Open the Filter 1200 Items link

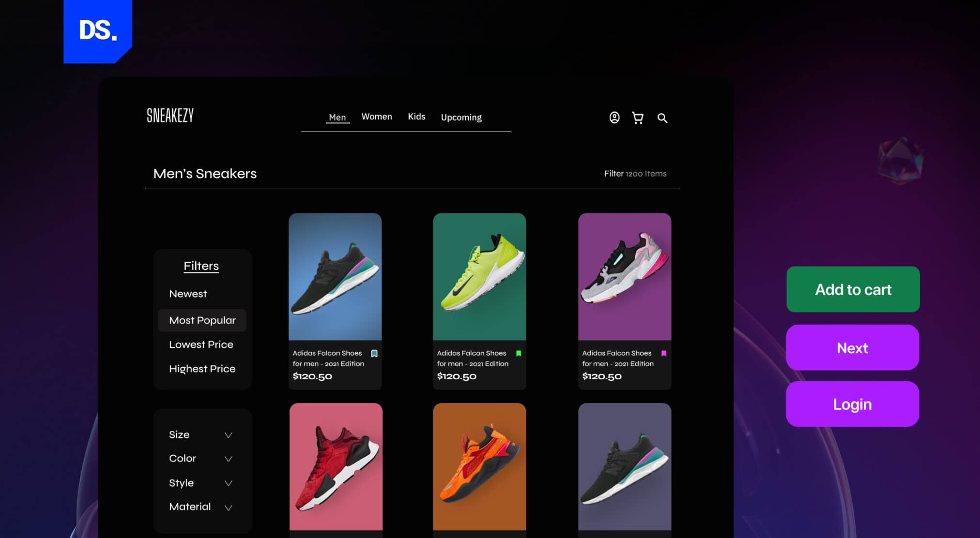[635, 174]
